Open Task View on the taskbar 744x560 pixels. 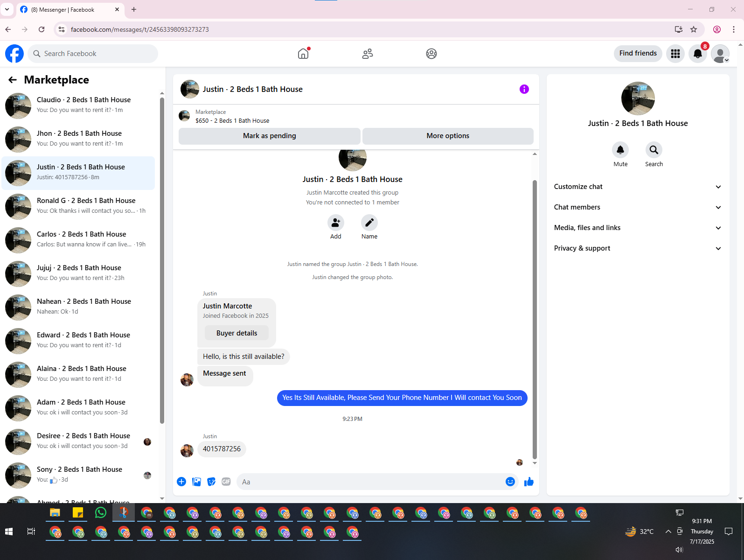(31, 532)
